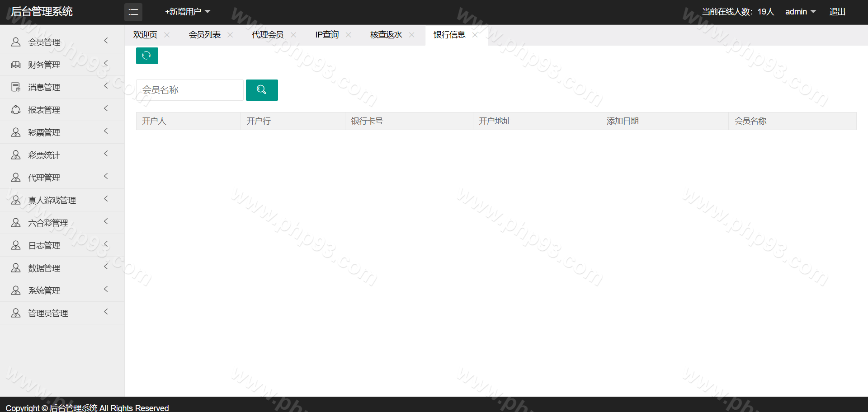The width and height of the screenshot is (868, 412).
Task: Expand the 系统管理 chevron
Action: click(106, 289)
